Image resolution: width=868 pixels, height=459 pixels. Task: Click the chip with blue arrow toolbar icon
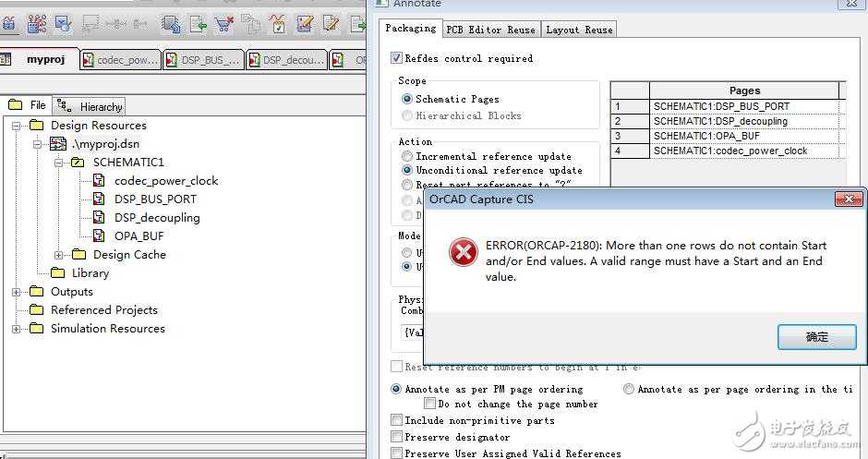click(171, 24)
